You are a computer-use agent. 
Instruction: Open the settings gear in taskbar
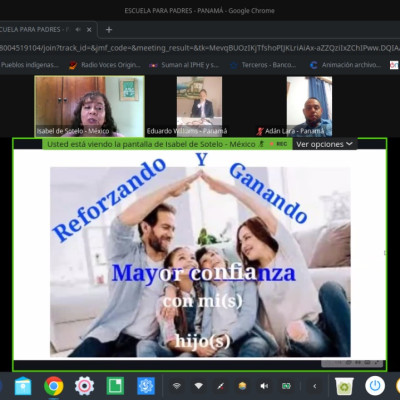pos(84,386)
